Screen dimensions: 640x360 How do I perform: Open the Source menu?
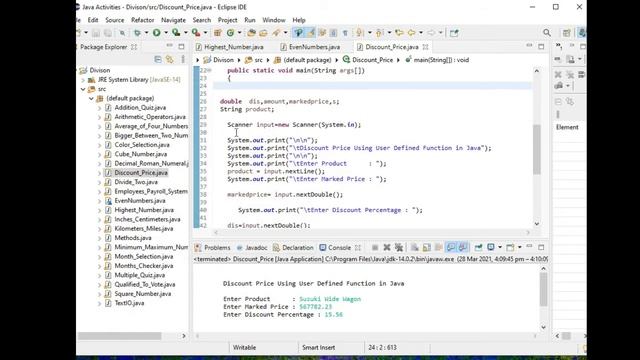click(x=115, y=20)
